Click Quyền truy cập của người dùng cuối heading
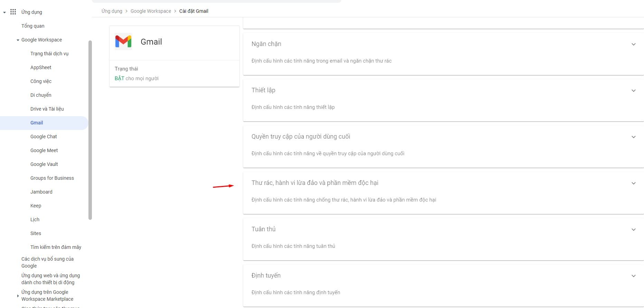The width and height of the screenshot is (644, 308). [301, 137]
